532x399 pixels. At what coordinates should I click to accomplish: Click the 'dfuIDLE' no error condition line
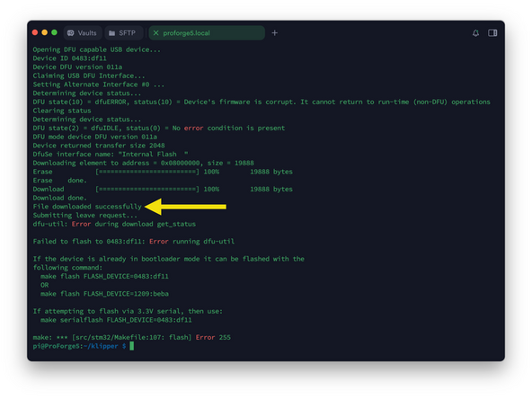pos(159,128)
